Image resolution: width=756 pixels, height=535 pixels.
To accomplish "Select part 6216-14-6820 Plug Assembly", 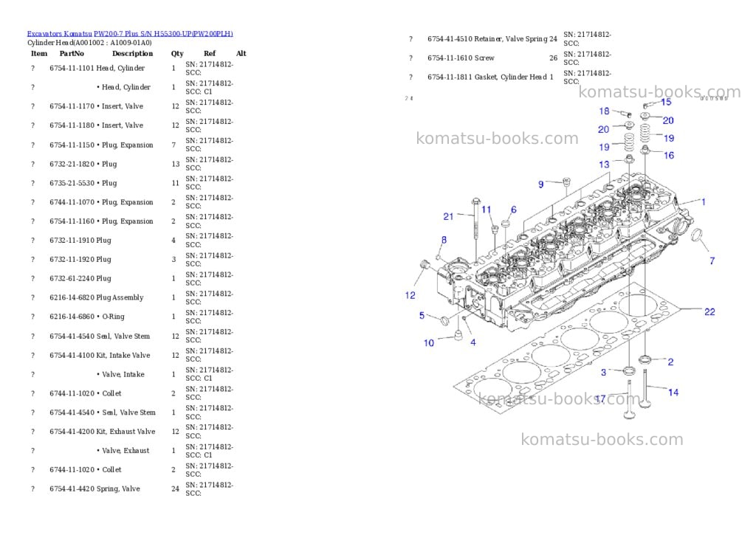I will 97,297.
